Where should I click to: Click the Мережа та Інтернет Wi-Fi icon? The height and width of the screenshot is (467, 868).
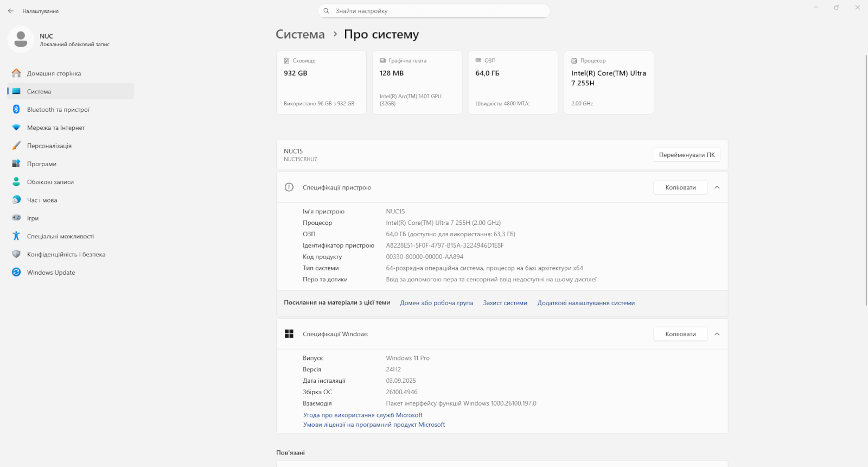tap(16, 128)
